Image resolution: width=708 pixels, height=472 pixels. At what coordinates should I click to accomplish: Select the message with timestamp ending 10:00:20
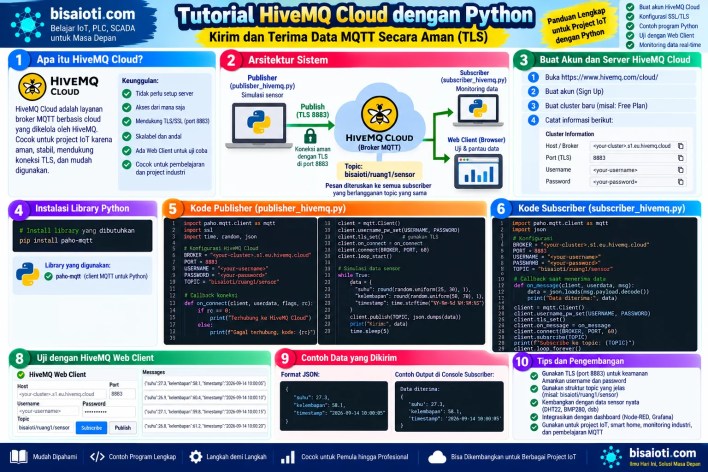(205, 425)
